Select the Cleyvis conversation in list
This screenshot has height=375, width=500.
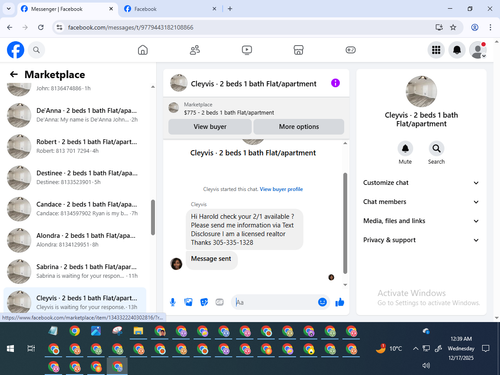pyautogui.click(x=75, y=301)
